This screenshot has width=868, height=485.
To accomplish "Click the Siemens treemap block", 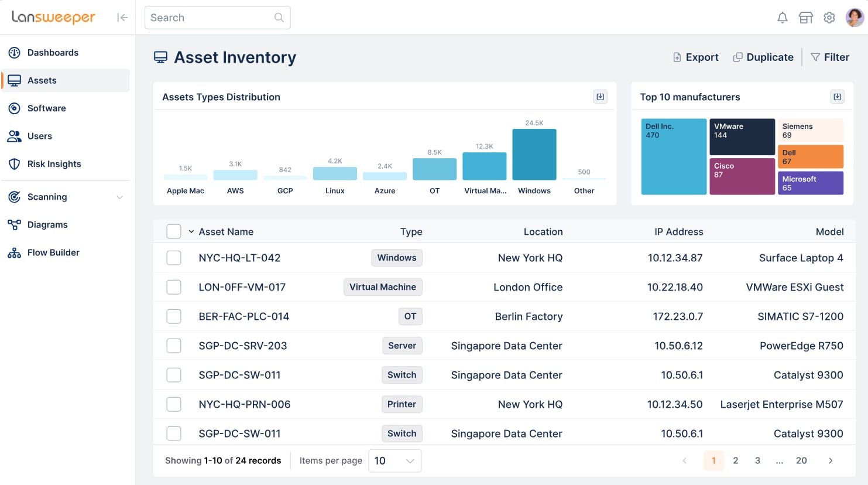I will (x=811, y=131).
